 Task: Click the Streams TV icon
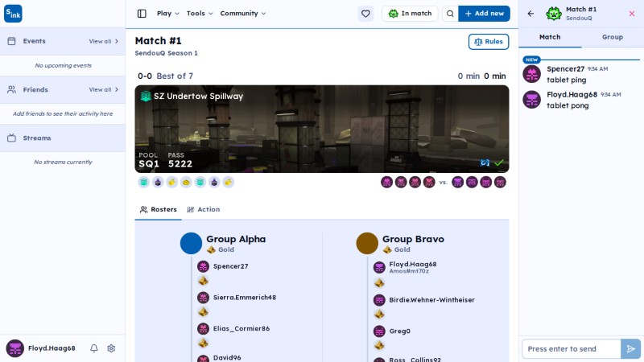[11, 138]
